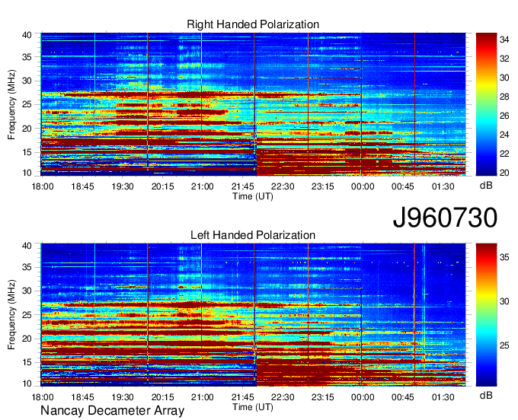Screen dimensions: 518x420
Task: Click the 35 MHz tick of Right Handed plot
Action: coord(27,57)
